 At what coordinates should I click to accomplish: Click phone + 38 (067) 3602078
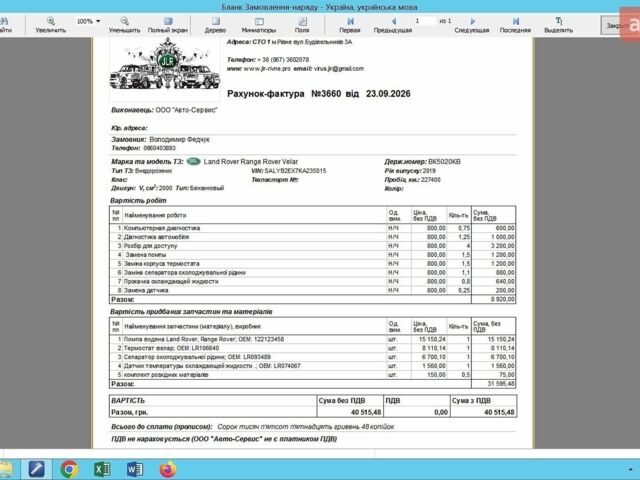283,60
